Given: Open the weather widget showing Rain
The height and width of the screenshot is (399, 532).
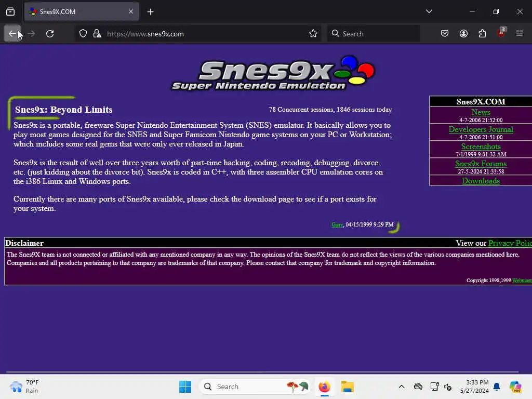Looking at the screenshot, I should (24, 387).
